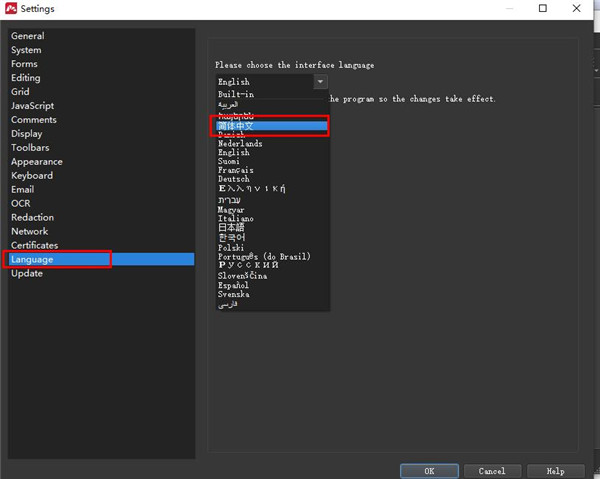Pick Italiano from the language options
The width and height of the screenshot is (600, 479).
coord(235,218)
